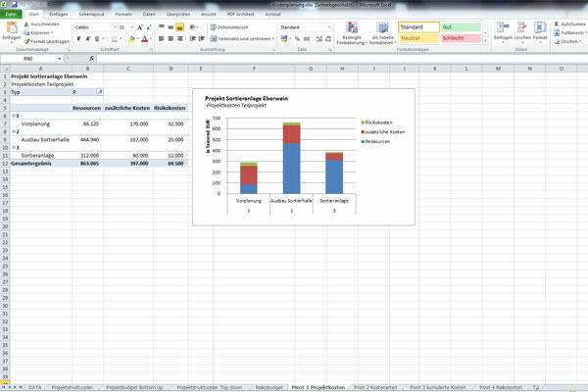Click Verbinden und zentrieren
Viewport: 588px width, 392px height.
pos(242,38)
